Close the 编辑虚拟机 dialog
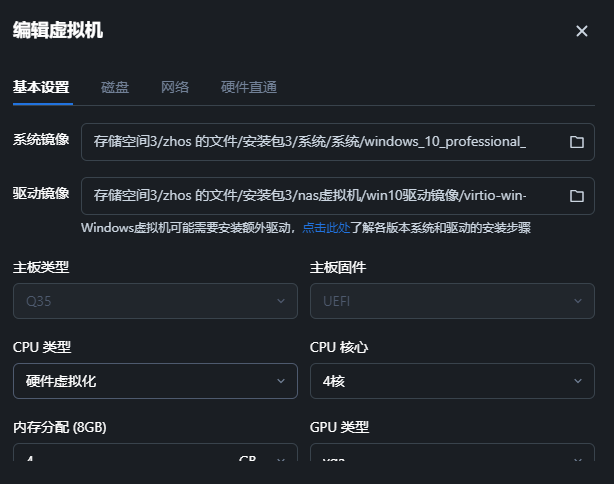The height and width of the screenshot is (484, 614). 582,31
